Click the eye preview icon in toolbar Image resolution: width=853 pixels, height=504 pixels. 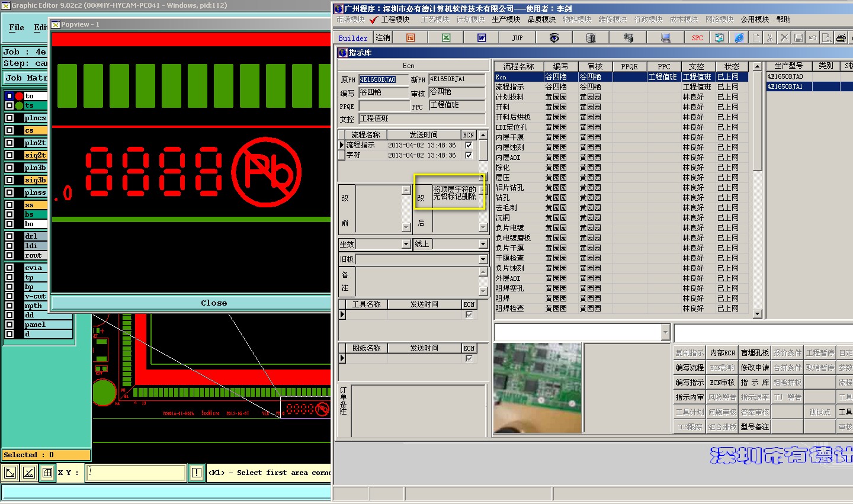pyautogui.click(x=554, y=38)
